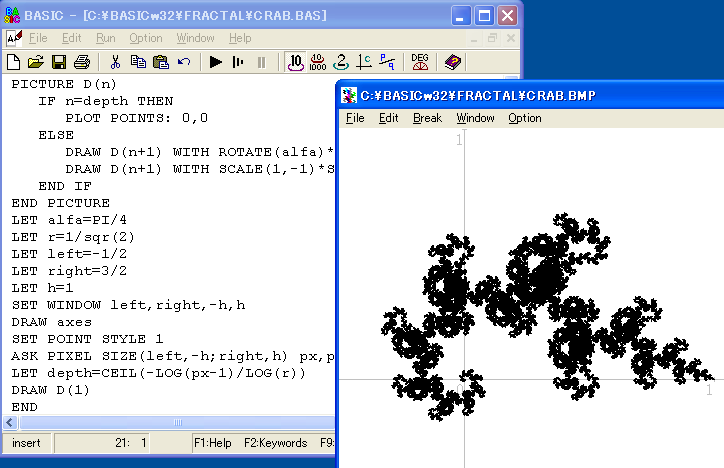Open the Run menu

106,38
